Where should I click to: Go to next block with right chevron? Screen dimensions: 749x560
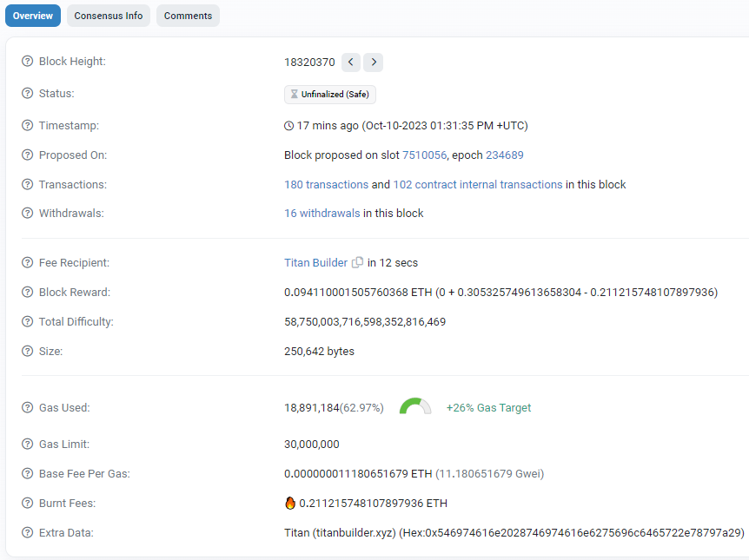pyautogui.click(x=373, y=62)
